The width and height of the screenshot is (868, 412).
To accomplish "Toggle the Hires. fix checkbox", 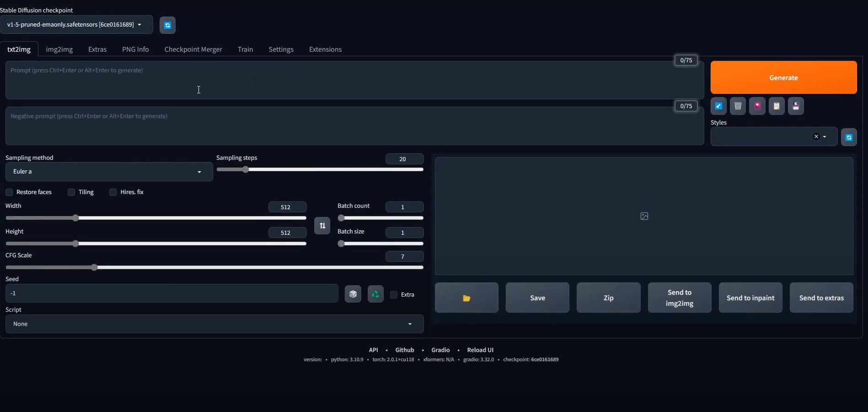I will click(113, 192).
